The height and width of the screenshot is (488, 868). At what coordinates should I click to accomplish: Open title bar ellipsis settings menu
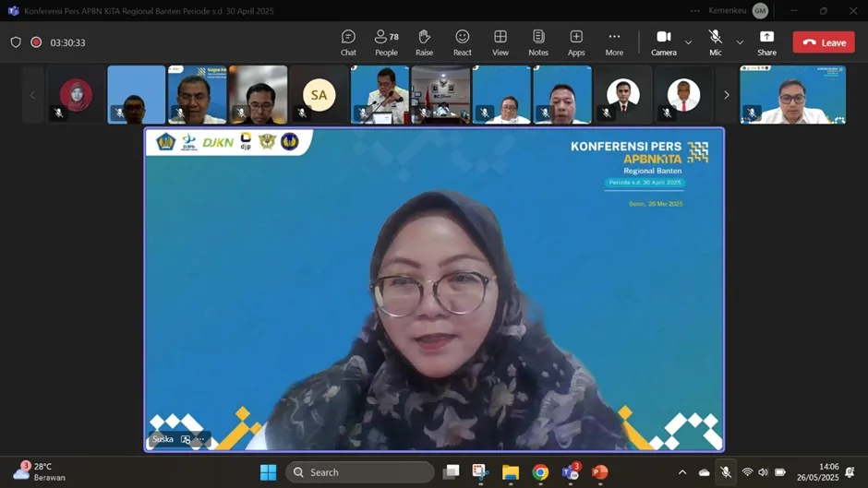(695, 11)
